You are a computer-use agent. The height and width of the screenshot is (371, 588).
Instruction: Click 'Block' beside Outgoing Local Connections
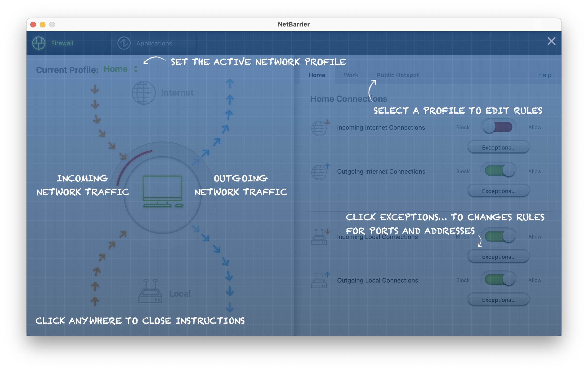[463, 280]
